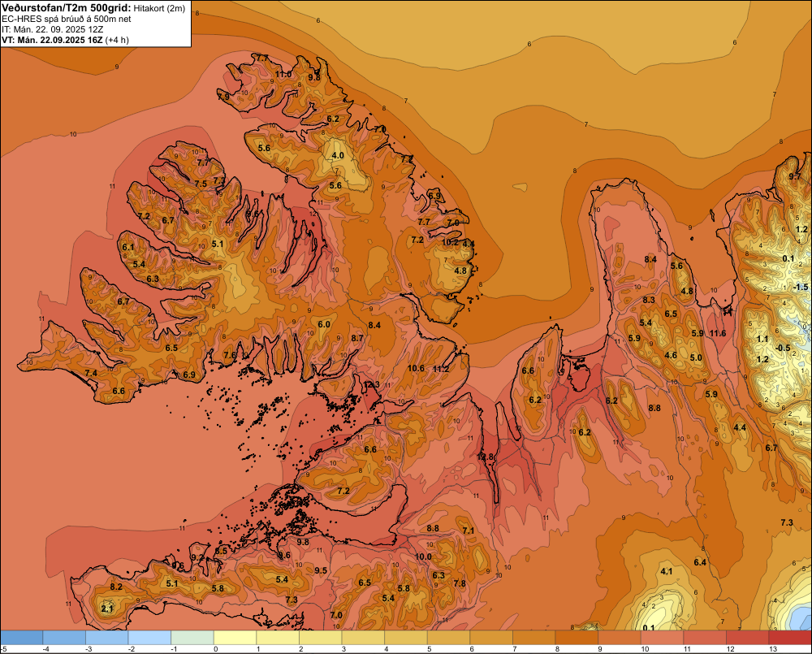812x654 pixels.
Task: Click the 6.1 temperature value
Action: click(x=128, y=247)
